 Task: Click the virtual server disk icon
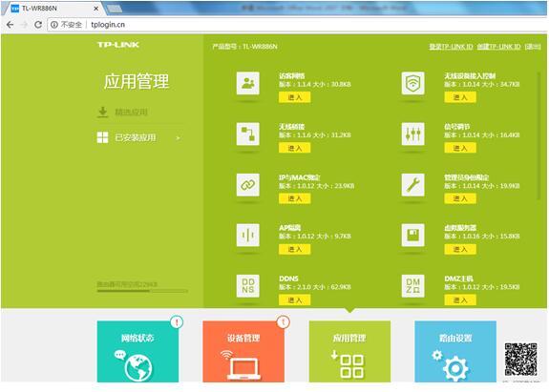(413, 235)
